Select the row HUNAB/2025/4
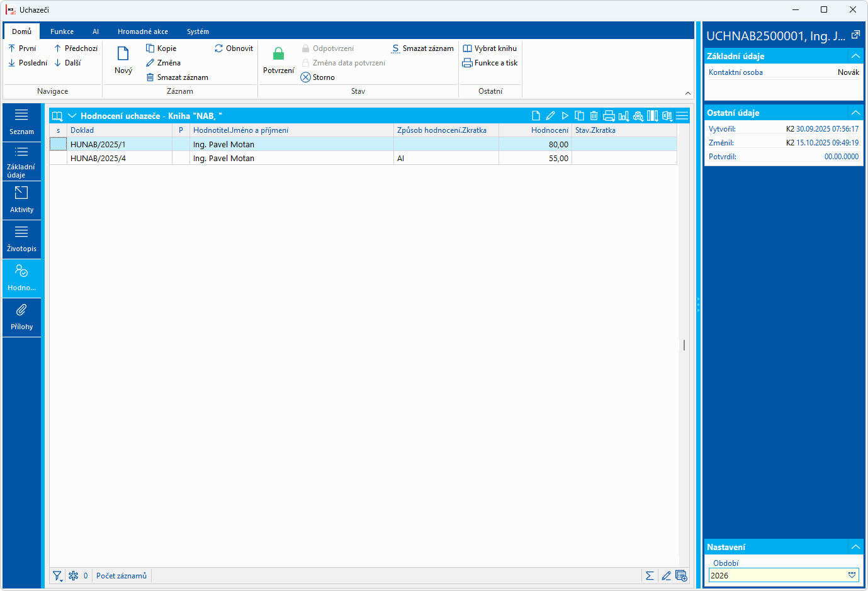This screenshot has height=591, width=868. tap(363, 159)
